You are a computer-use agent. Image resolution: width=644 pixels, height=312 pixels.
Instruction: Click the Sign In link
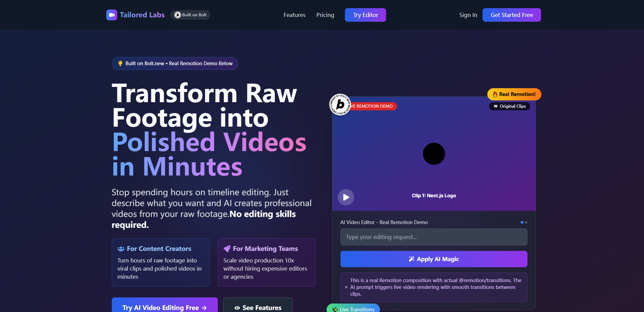point(468,15)
